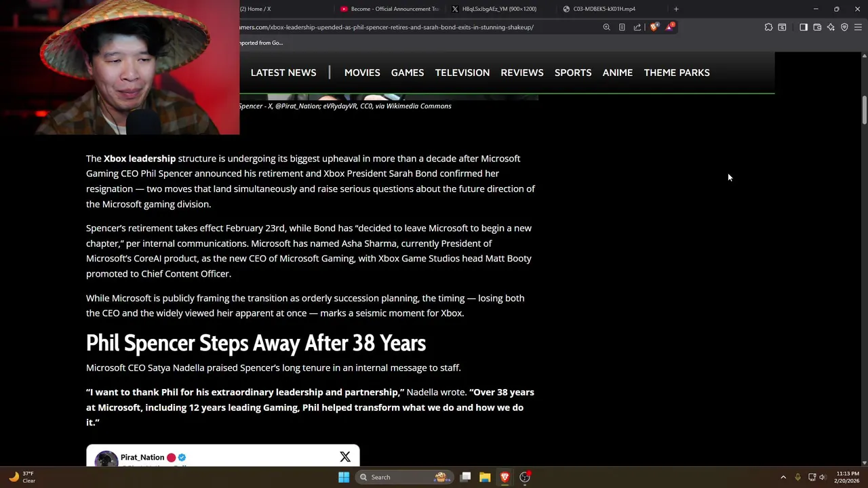Open a new tab with plus button
Image resolution: width=868 pixels, height=488 pixels.
[676, 9]
